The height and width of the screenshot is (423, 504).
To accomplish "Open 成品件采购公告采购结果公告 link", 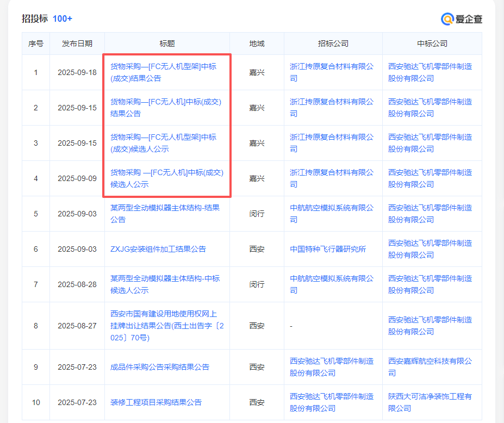I will tap(160, 367).
